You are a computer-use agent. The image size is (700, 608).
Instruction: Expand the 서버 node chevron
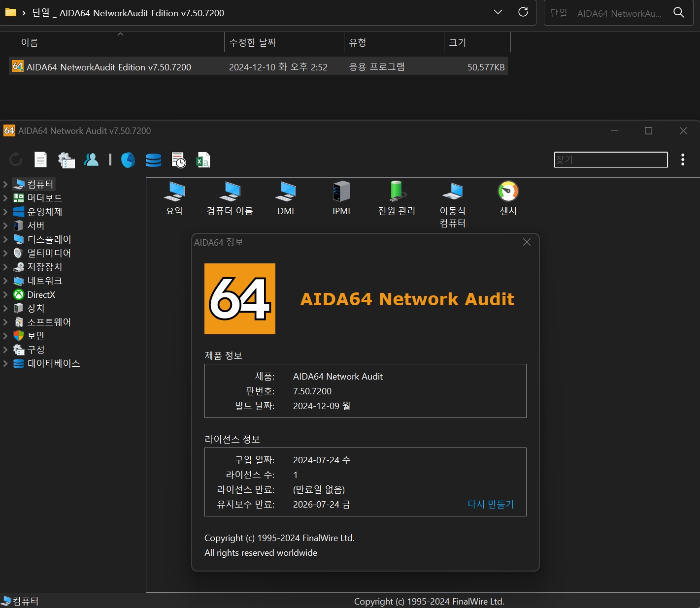point(5,225)
